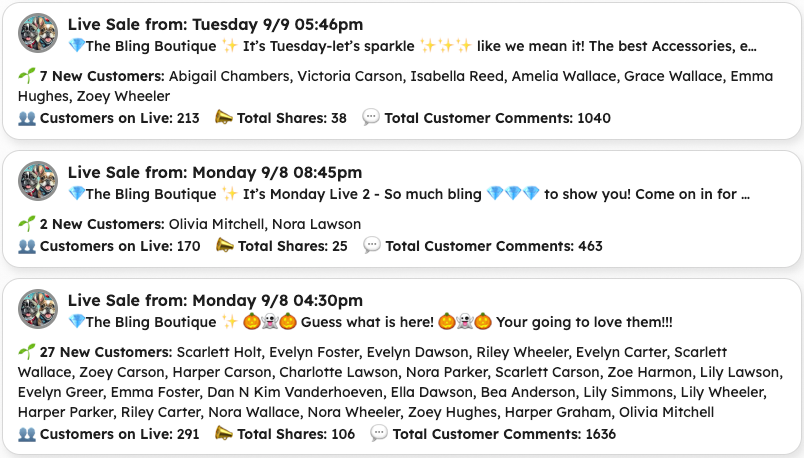Click the megaphone icon beside Total Shares: 25

[224, 245]
